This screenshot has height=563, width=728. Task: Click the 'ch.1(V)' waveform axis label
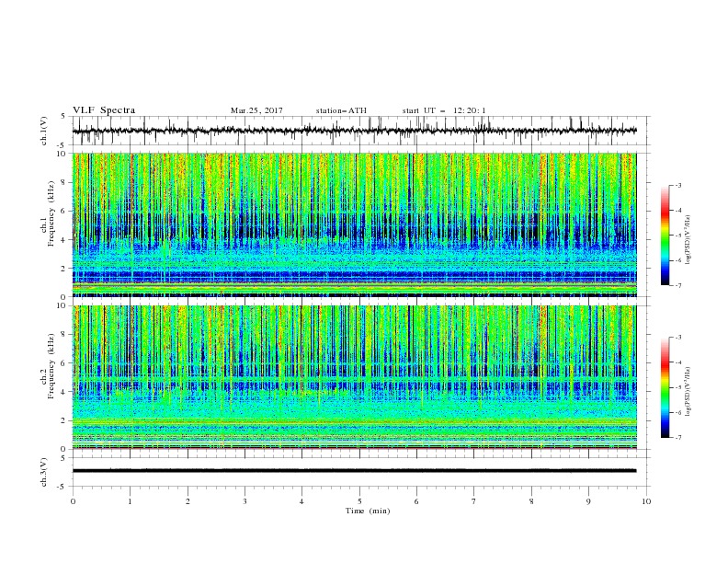point(44,131)
